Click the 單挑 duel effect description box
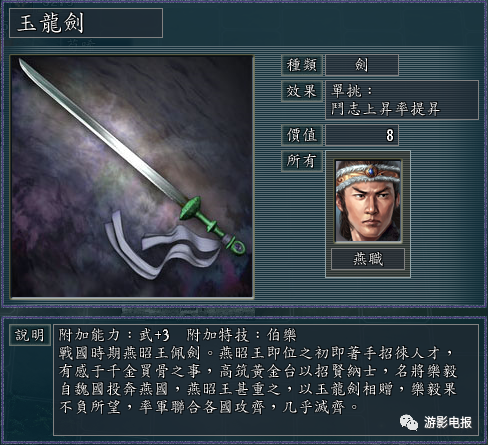488x445 pixels. (x=402, y=100)
